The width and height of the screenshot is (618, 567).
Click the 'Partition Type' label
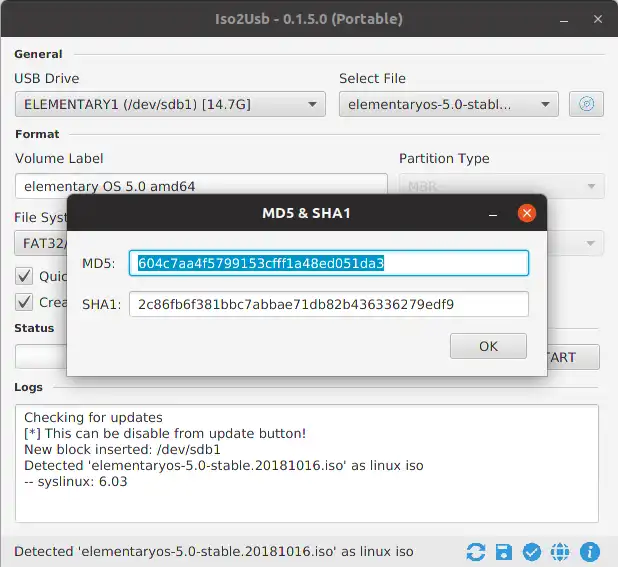click(x=444, y=158)
